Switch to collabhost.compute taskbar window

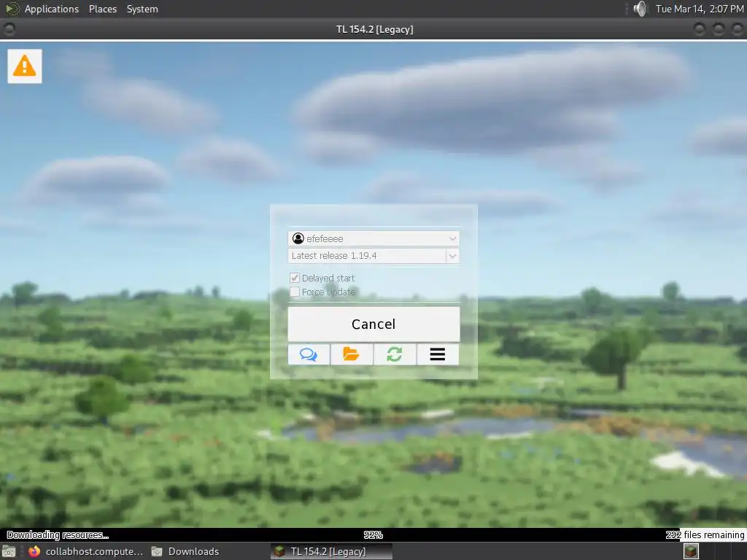[x=86, y=551]
